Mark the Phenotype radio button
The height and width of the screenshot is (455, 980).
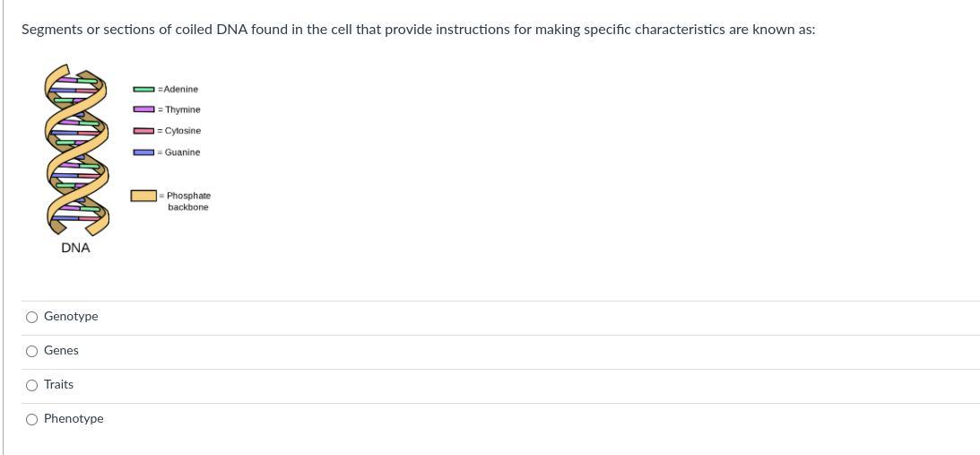(32, 419)
